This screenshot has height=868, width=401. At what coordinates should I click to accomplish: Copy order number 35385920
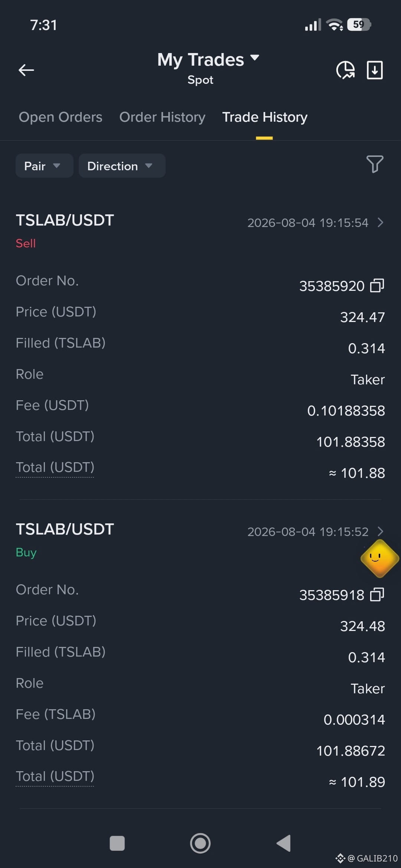(377, 286)
